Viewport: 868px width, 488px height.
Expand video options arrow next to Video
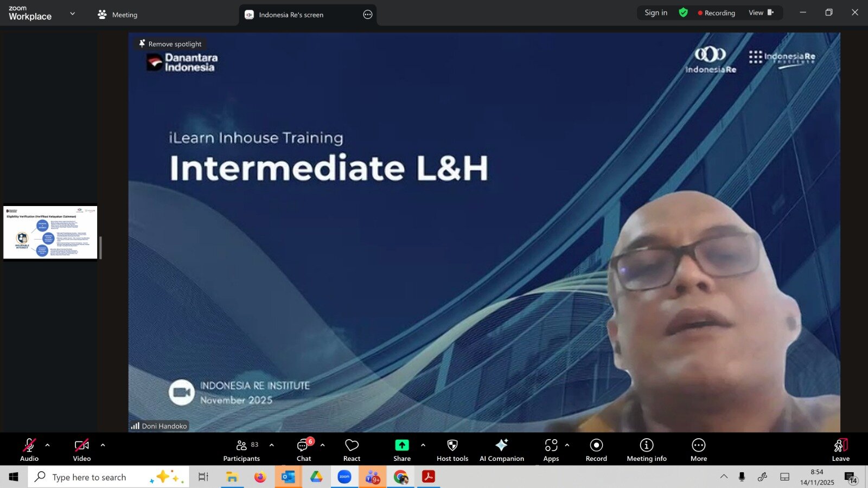tap(103, 445)
